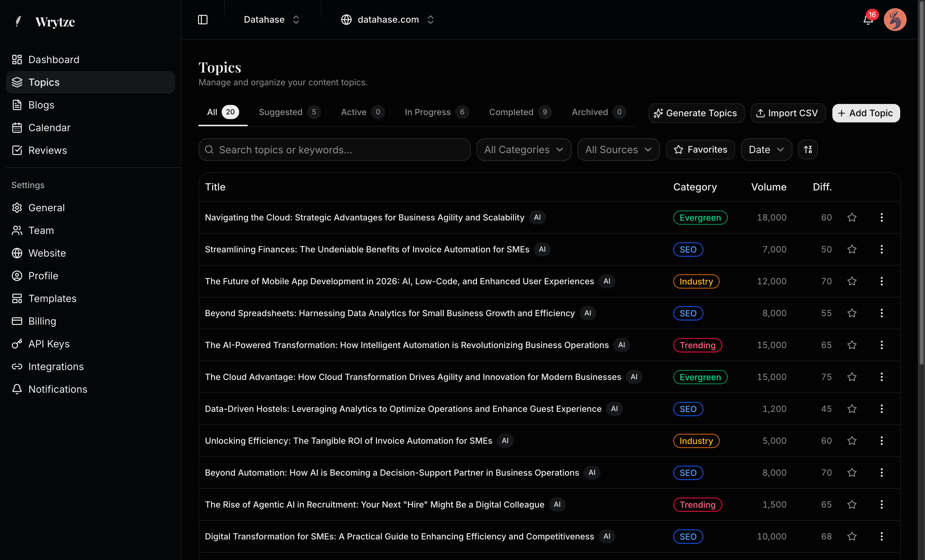Star the Unlocking Efficiency topic

[x=852, y=441]
